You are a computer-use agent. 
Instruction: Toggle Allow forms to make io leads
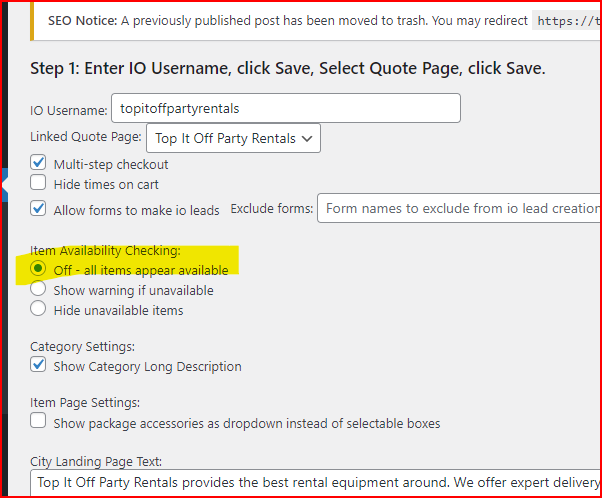(38, 209)
